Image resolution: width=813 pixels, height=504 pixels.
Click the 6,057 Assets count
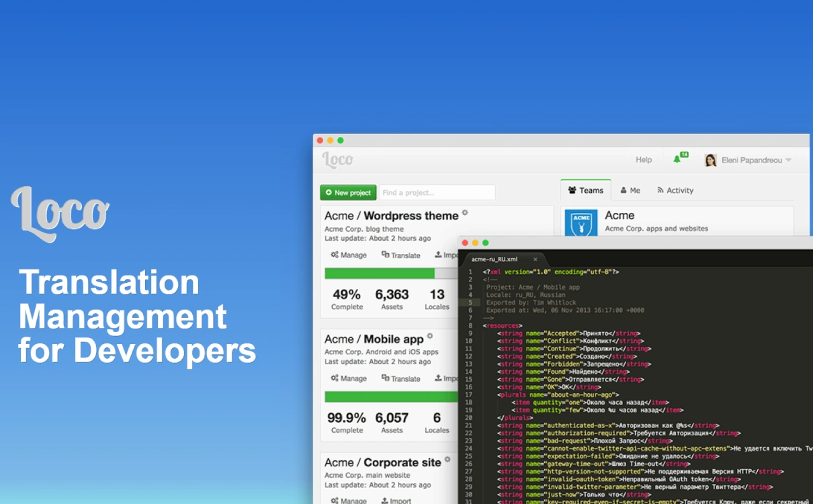[x=392, y=423]
